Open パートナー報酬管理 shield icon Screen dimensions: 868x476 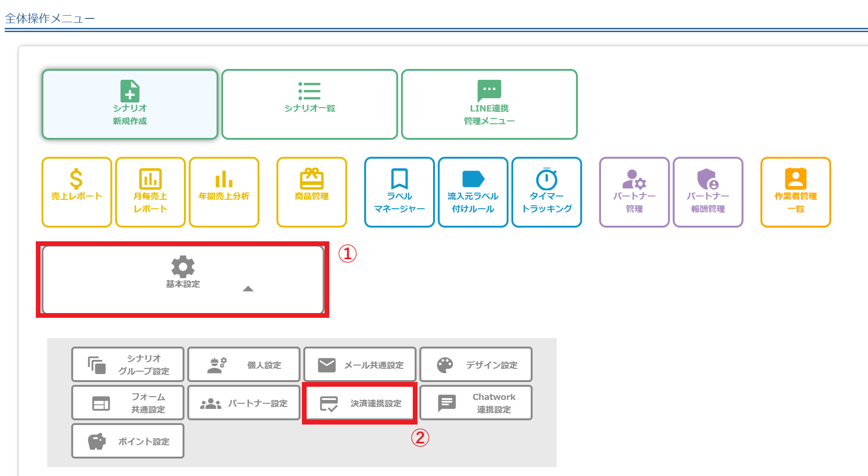(708, 179)
